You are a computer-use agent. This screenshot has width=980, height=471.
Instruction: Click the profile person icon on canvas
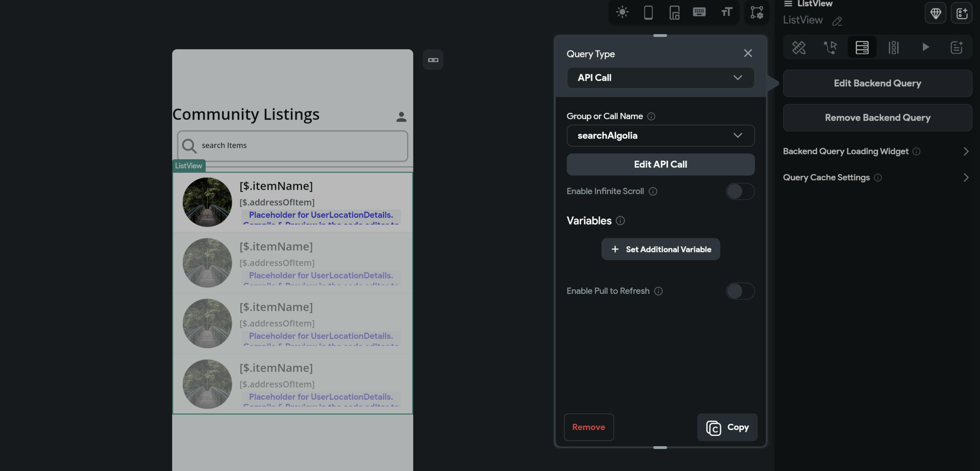401,117
